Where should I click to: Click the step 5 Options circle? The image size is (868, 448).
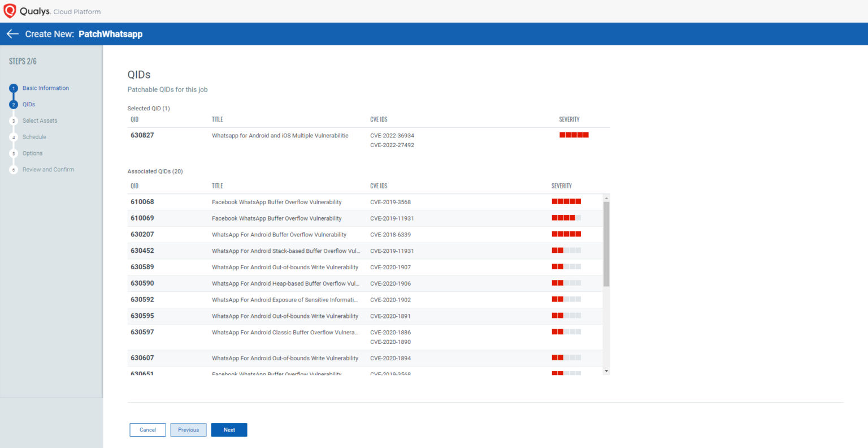13,153
